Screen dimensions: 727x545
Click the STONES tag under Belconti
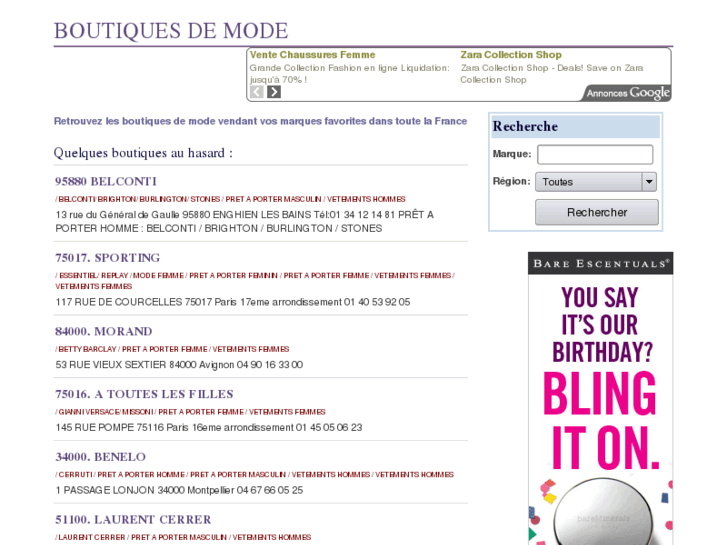(x=205, y=199)
